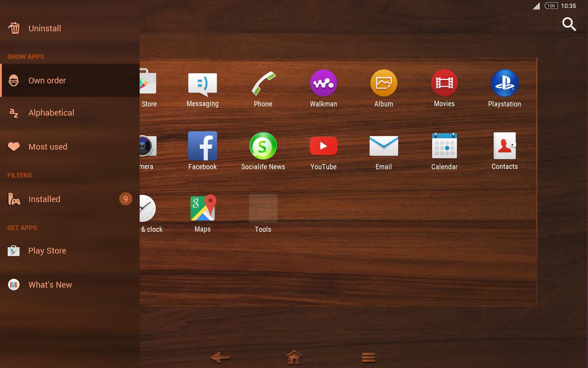This screenshot has width=588, height=368.
Task: Open the partially hidden Store app
Action: [148, 82]
